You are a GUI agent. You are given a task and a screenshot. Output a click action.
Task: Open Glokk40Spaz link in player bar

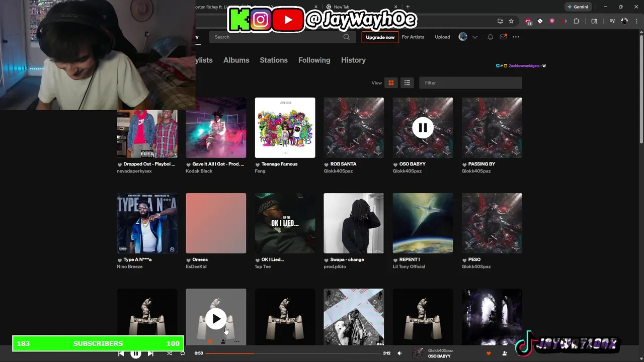coord(441,350)
